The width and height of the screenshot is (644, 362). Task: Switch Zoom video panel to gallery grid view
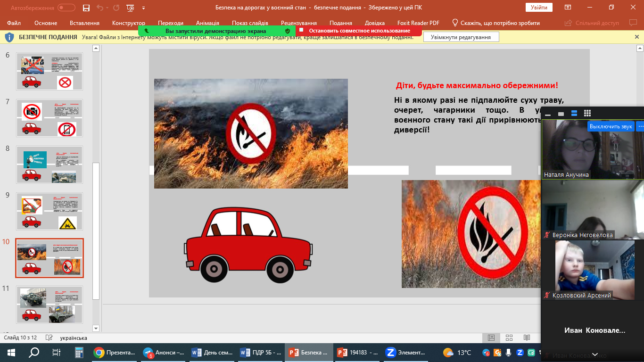pyautogui.click(x=587, y=114)
